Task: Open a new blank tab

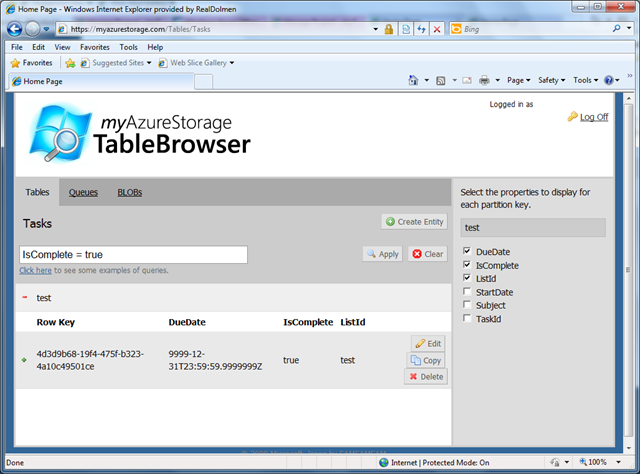Action: pos(203,82)
